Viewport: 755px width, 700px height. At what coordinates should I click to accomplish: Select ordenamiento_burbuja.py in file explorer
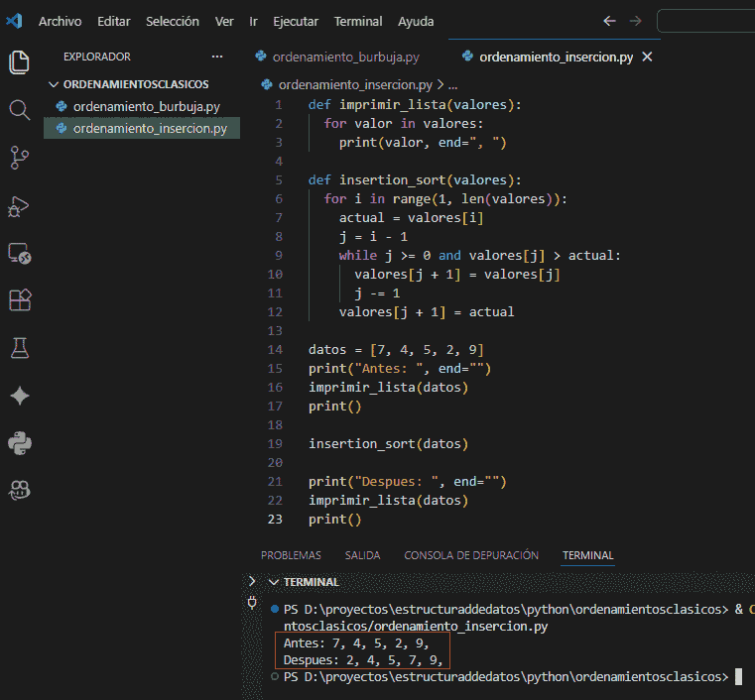(146, 106)
